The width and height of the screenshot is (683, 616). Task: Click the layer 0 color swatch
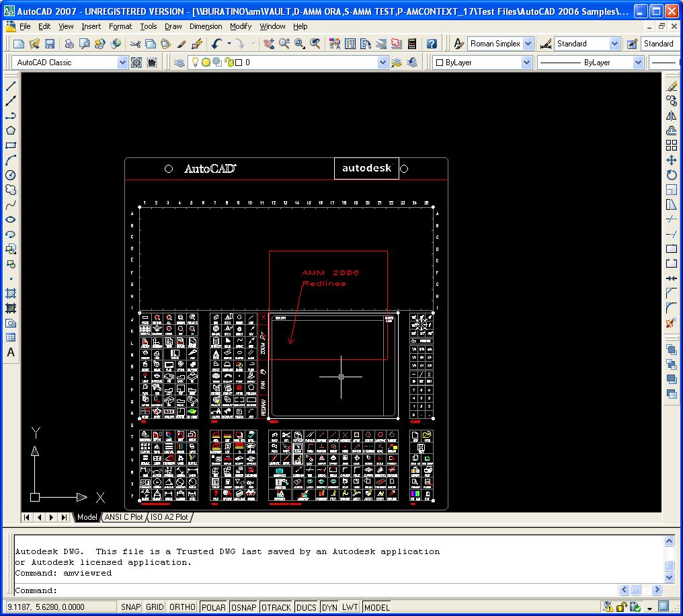point(239,63)
